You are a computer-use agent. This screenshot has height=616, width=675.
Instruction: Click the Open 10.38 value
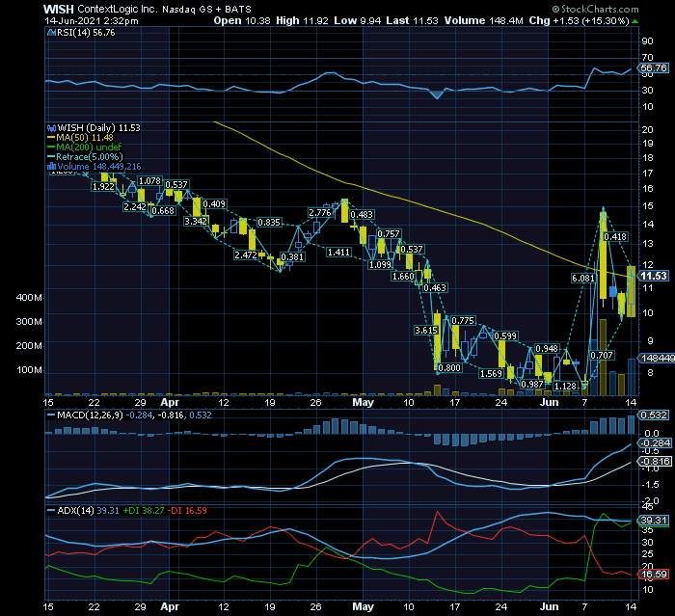[242, 20]
